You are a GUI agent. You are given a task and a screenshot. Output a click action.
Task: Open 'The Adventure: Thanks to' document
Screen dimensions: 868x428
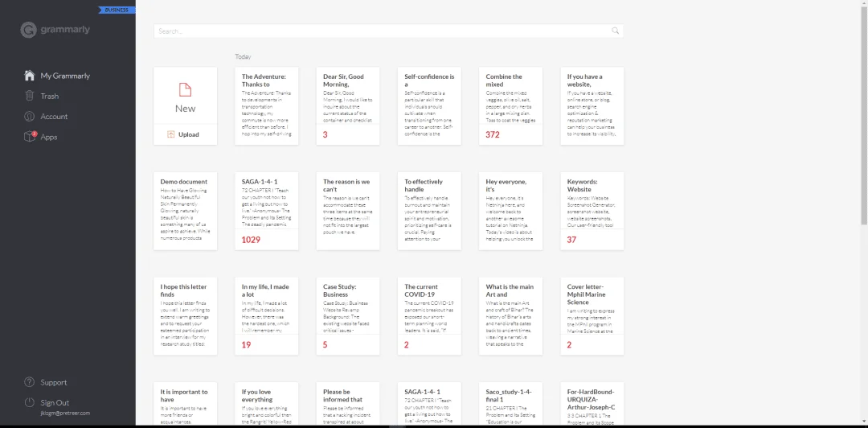point(266,106)
